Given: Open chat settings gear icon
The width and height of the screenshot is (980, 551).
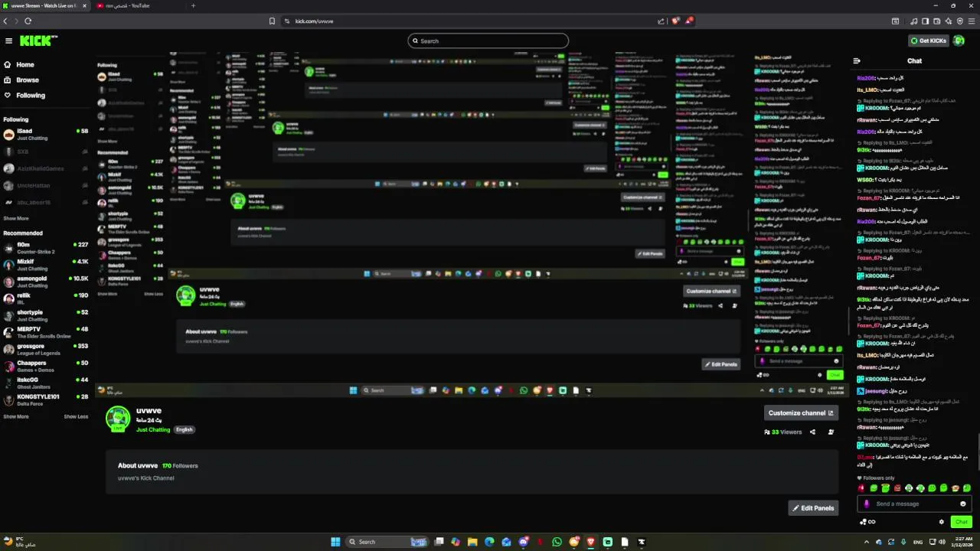Looking at the screenshot, I should coord(942,522).
